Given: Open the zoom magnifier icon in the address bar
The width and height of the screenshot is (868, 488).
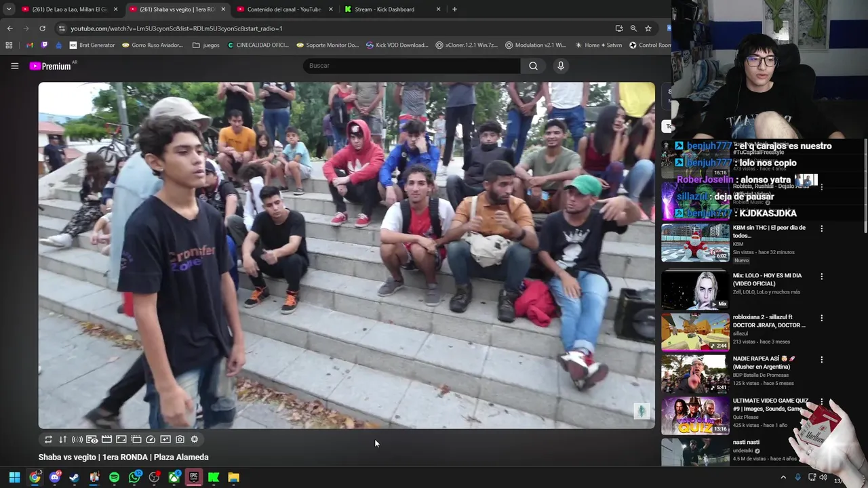Looking at the screenshot, I should (x=633, y=28).
